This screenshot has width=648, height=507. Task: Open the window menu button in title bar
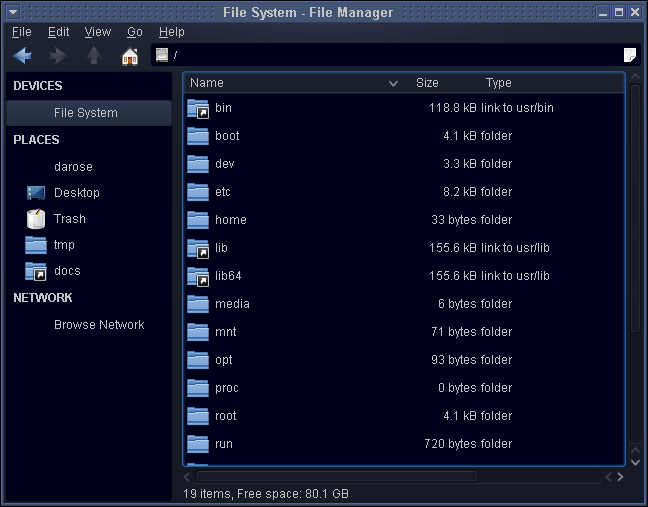point(13,13)
